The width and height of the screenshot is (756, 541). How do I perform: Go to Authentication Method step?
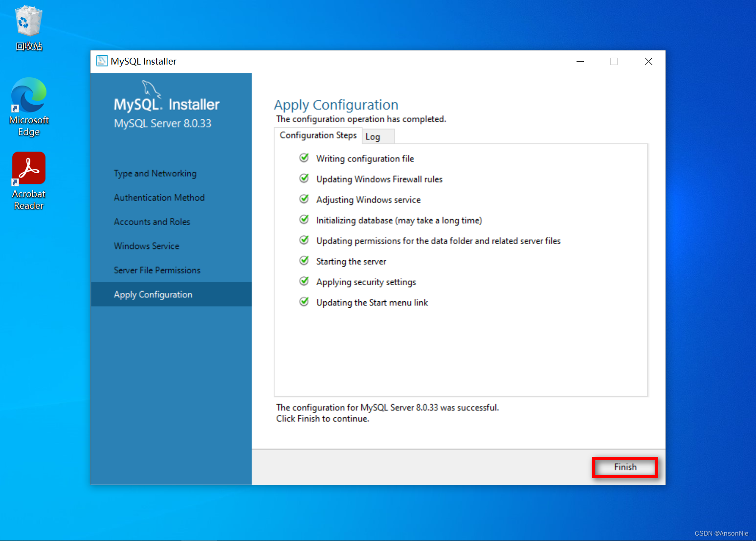[x=159, y=198]
